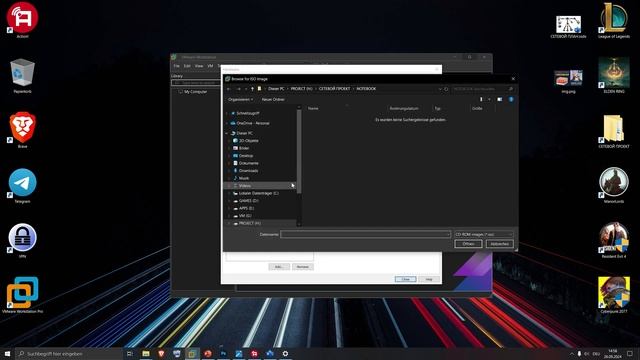This screenshot has height=360, width=640.
Task: Open the Resident Evil 4 desktop shortcut
Action: click(x=613, y=240)
